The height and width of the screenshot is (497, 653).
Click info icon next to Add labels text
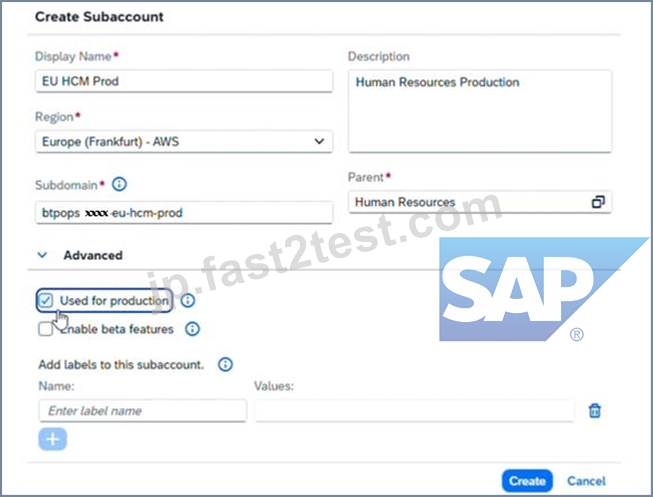point(225,365)
